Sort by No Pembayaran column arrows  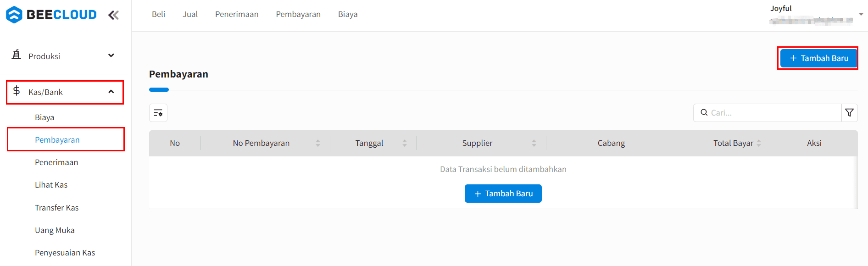[318, 143]
